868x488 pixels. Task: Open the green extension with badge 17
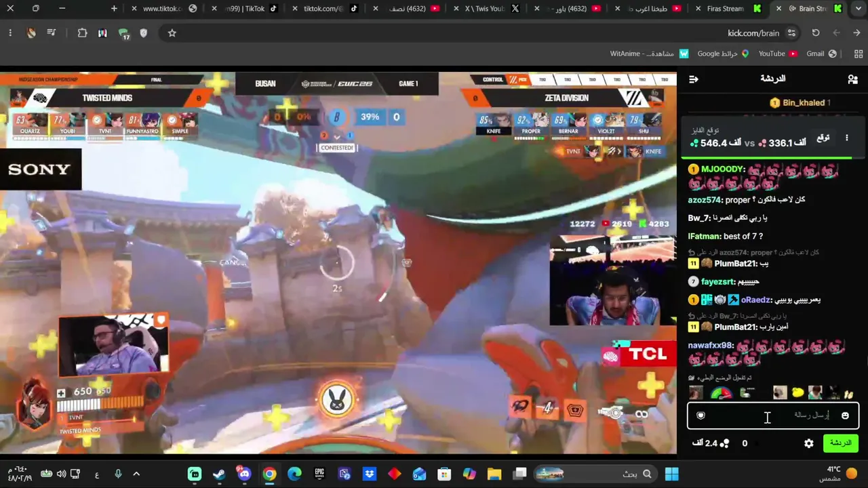123,33
